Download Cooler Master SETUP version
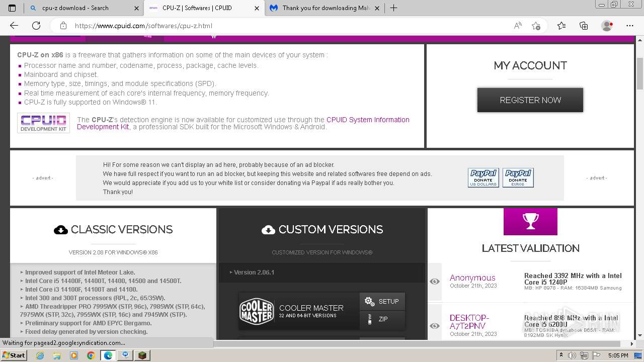 click(x=382, y=301)
